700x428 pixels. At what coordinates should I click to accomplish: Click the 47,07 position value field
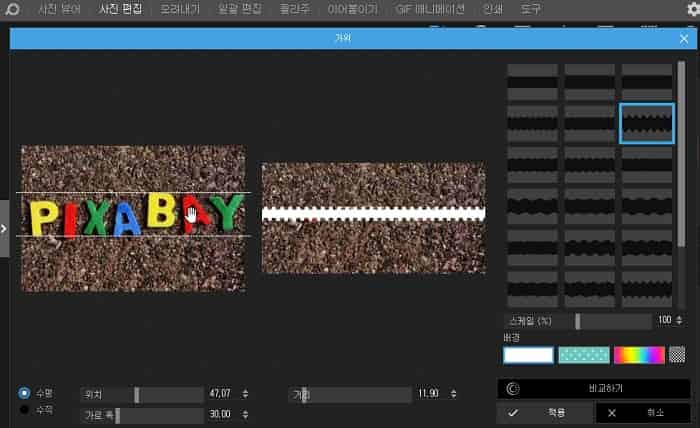pos(221,394)
